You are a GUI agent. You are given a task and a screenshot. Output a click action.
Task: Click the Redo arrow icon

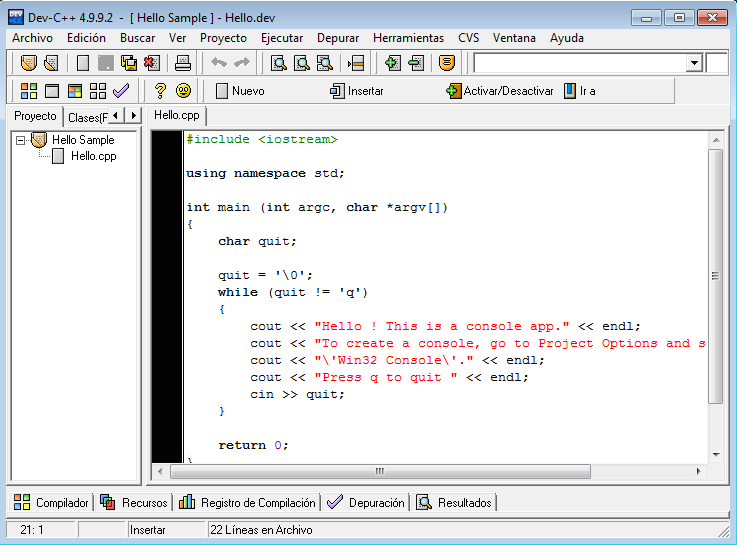point(241,63)
